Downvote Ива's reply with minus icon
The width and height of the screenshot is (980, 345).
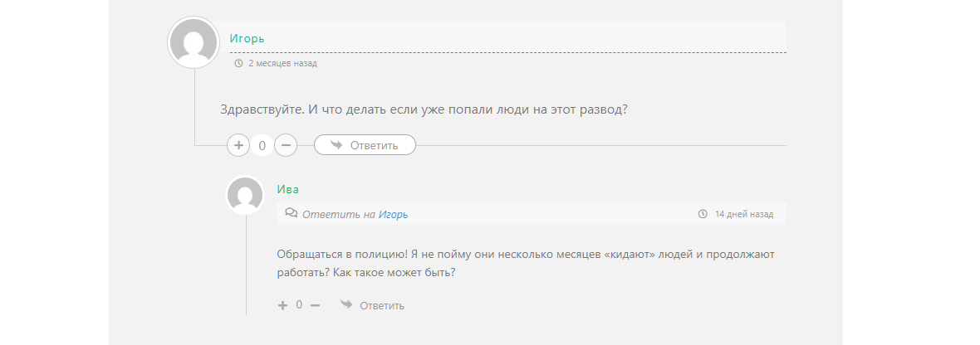tap(315, 305)
